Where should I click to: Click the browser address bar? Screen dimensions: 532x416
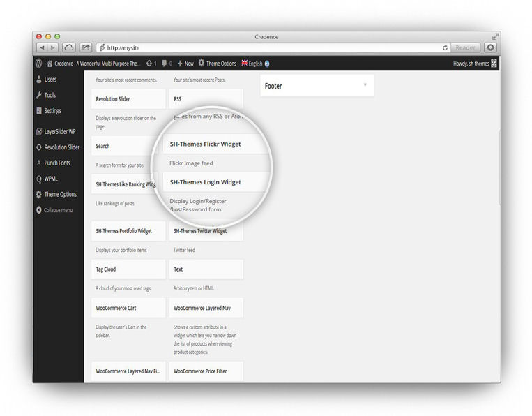[272, 47]
